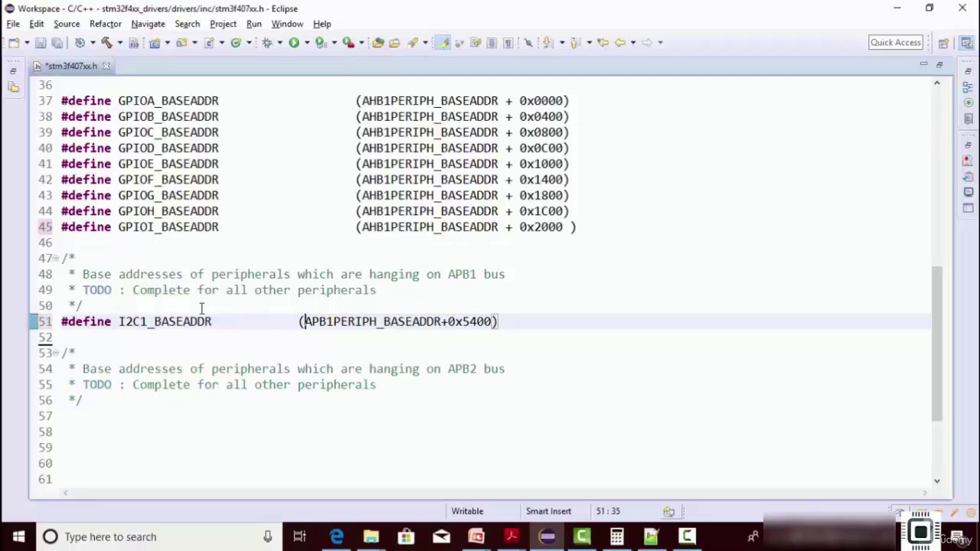
Task: Click the Build hammer icon
Action: 107,43
